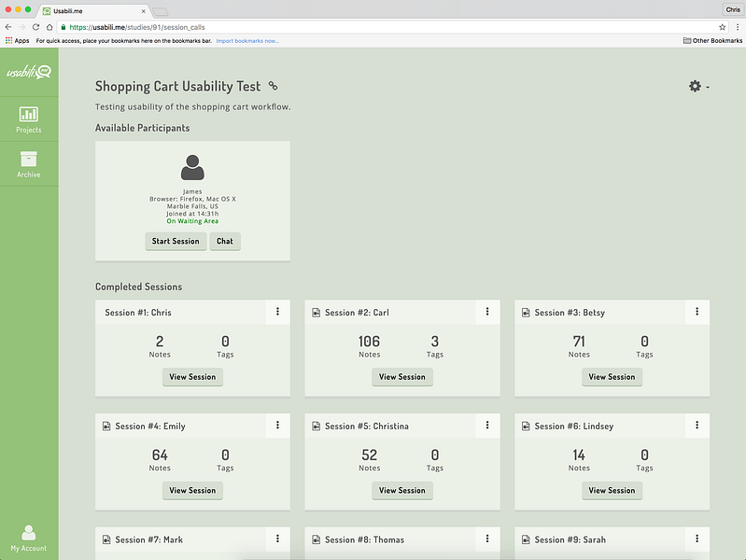Image resolution: width=746 pixels, height=560 pixels.
Task: Click the Chris profile button
Action: tap(733, 9)
